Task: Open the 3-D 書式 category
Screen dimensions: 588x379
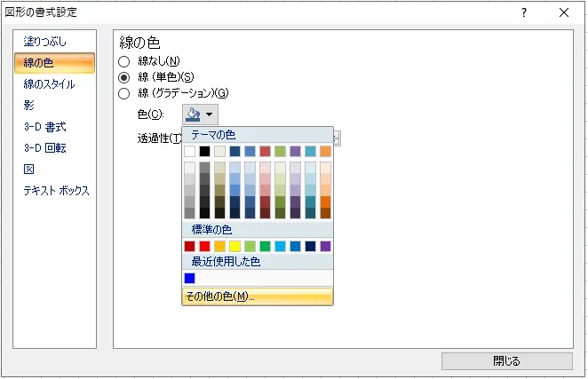Action: click(44, 127)
